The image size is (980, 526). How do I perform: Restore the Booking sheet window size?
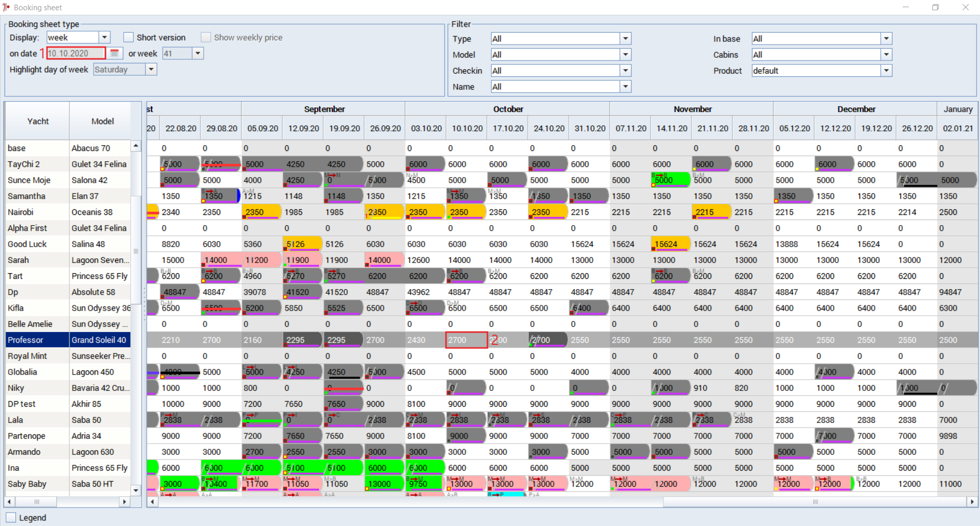click(x=936, y=7)
